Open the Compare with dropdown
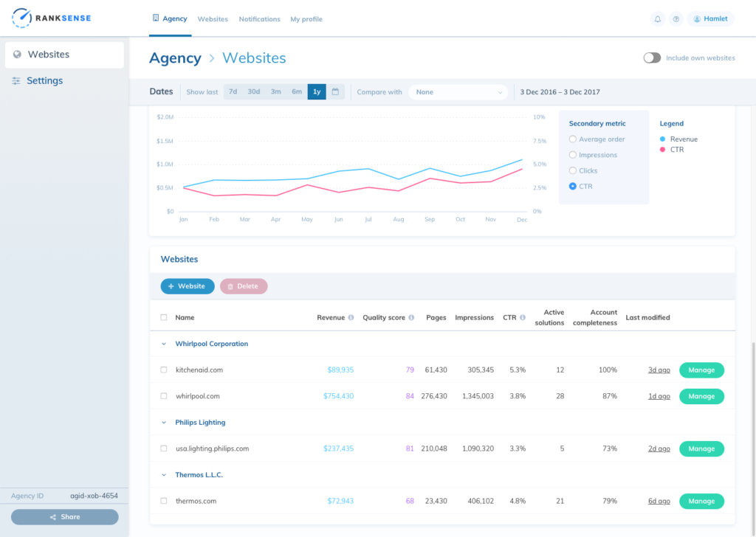The image size is (756, 537). coord(458,92)
